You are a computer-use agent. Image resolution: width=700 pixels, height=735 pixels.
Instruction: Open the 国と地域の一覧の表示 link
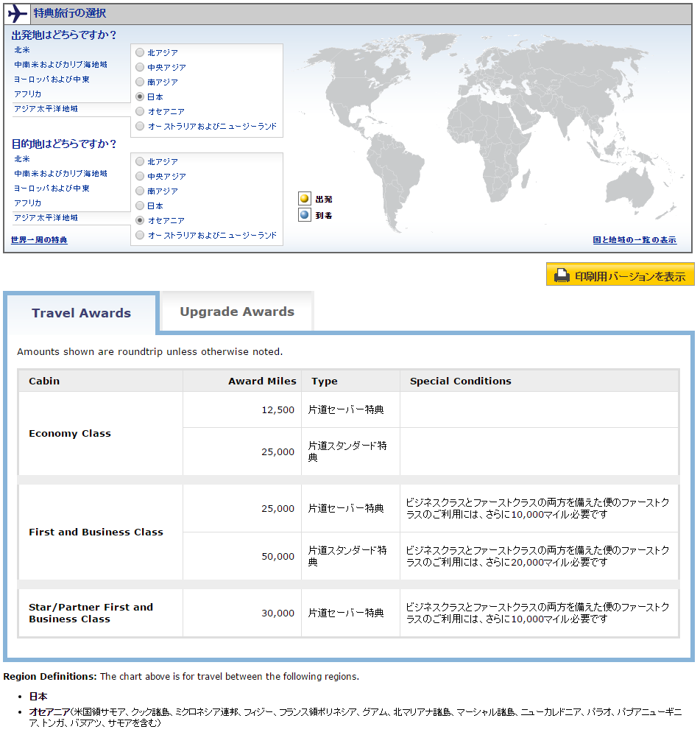pyautogui.click(x=634, y=240)
